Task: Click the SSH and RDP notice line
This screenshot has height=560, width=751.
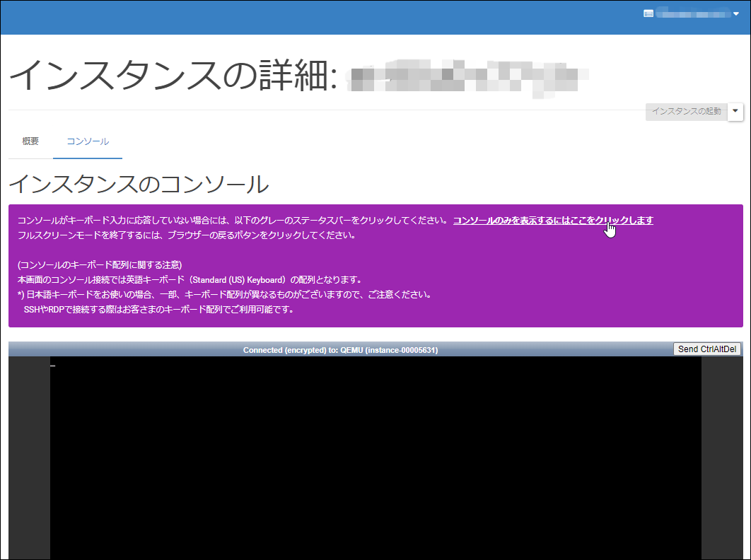Action: click(x=158, y=309)
